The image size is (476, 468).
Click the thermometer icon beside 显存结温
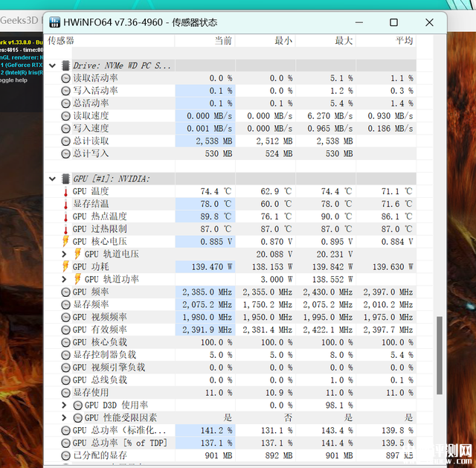tap(65, 205)
